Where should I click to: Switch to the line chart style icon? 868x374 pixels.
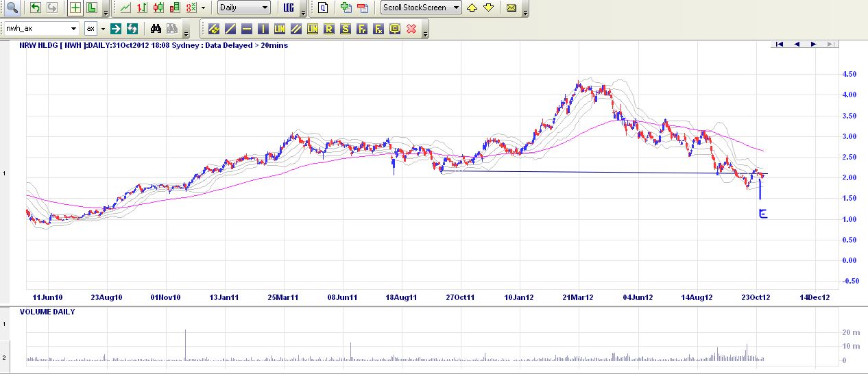click(125, 8)
